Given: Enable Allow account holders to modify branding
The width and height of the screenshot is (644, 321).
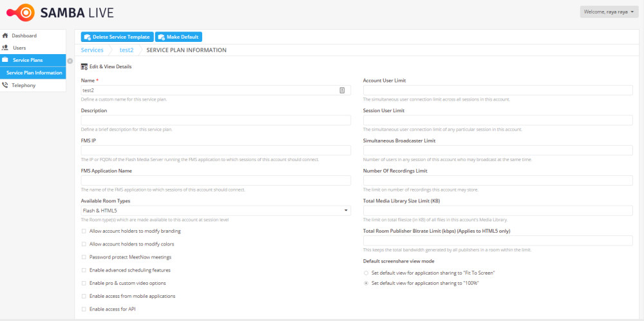Looking at the screenshot, I should [x=84, y=231].
